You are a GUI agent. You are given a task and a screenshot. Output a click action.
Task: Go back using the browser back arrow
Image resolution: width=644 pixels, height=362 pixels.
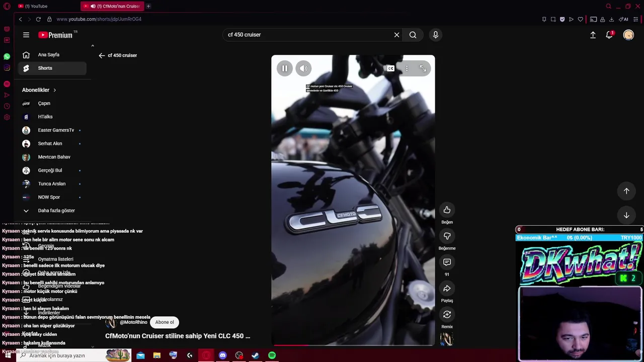tap(20, 19)
